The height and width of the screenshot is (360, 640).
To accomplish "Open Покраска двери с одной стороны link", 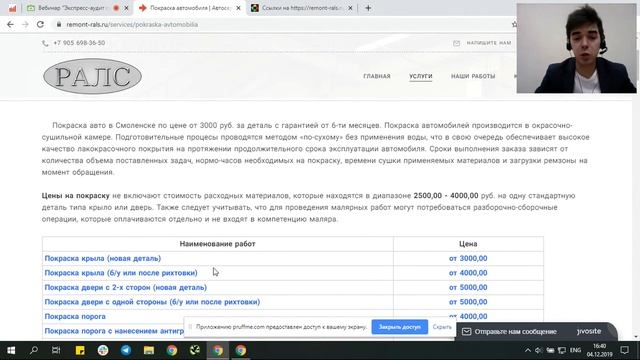I will pos(152,302).
